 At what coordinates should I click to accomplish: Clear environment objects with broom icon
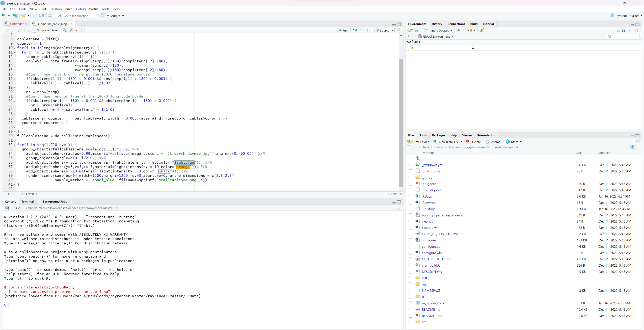482,30
